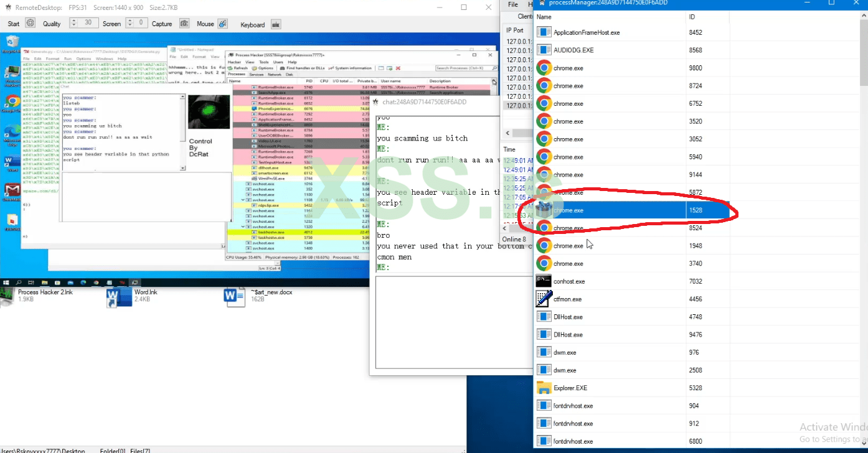Switch to the Services tab in Process Hacker

(x=256, y=74)
